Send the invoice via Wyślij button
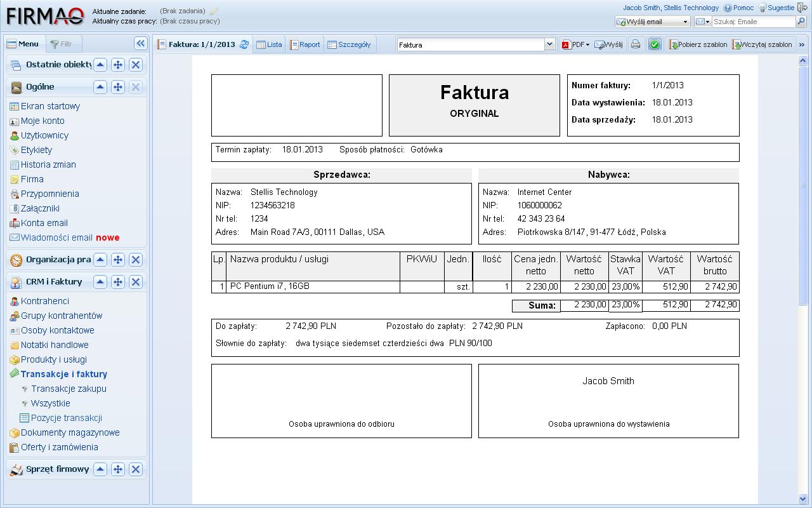The height and width of the screenshot is (508, 812). 608,44
